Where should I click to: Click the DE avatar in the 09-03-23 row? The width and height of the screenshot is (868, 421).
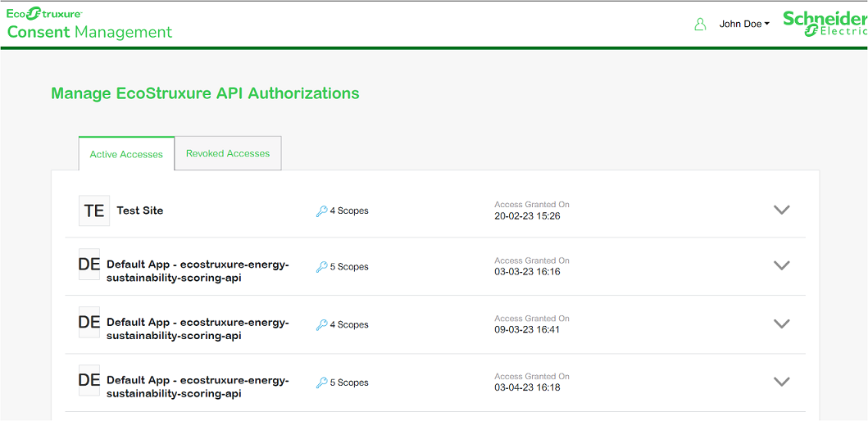coord(89,322)
